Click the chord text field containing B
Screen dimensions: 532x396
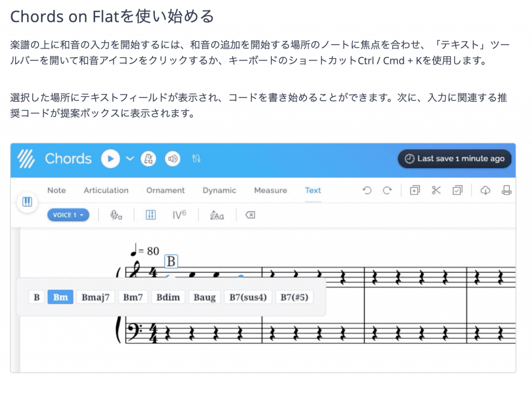[171, 262]
